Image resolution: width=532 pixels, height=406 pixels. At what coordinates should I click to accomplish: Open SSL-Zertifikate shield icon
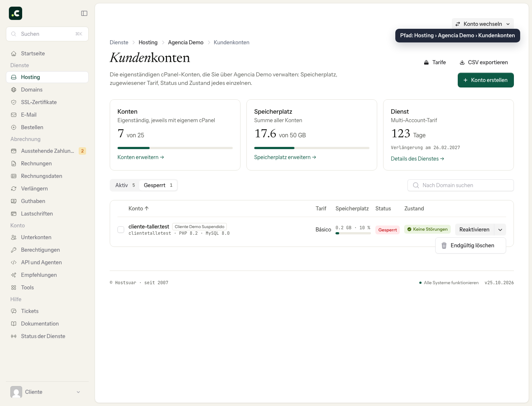click(14, 102)
